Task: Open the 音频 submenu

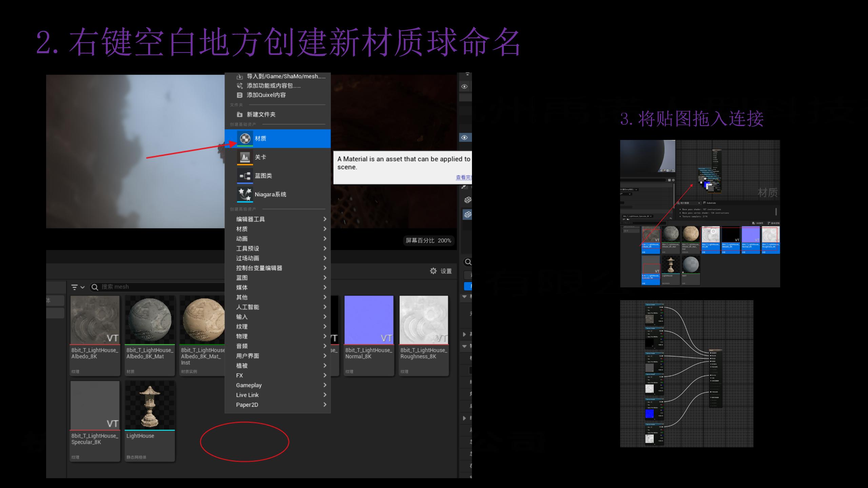Action: click(277, 346)
